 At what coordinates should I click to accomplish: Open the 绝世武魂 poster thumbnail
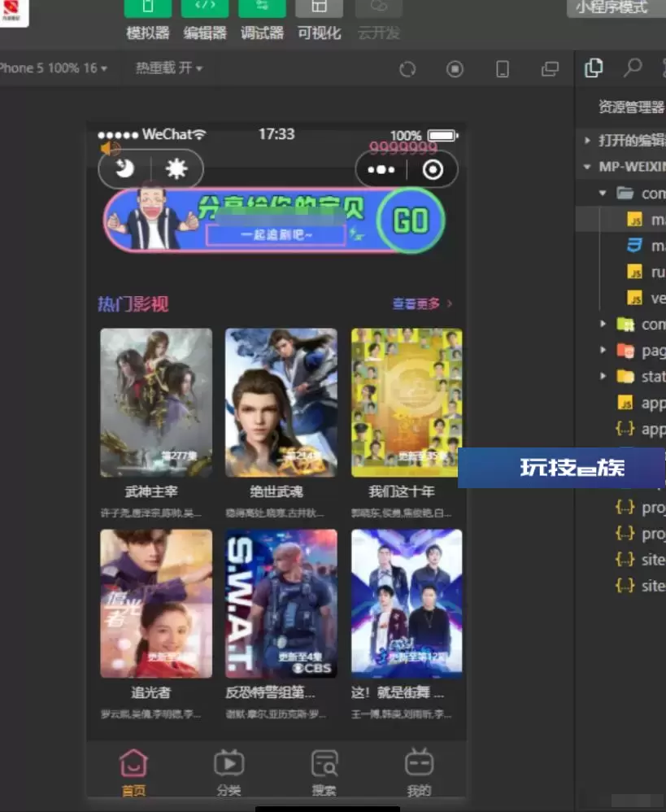click(281, 403)
